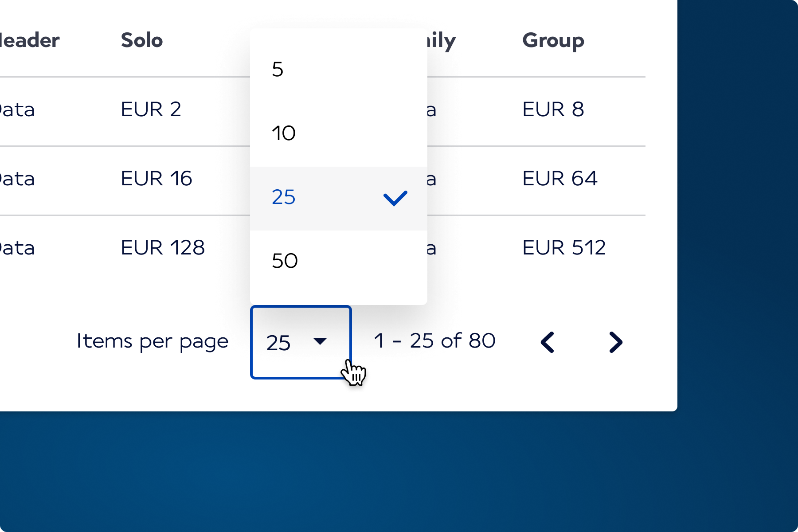Select the EUR 16 cell
The height and width of the screenshot is (532, 798).
[156, 179]
